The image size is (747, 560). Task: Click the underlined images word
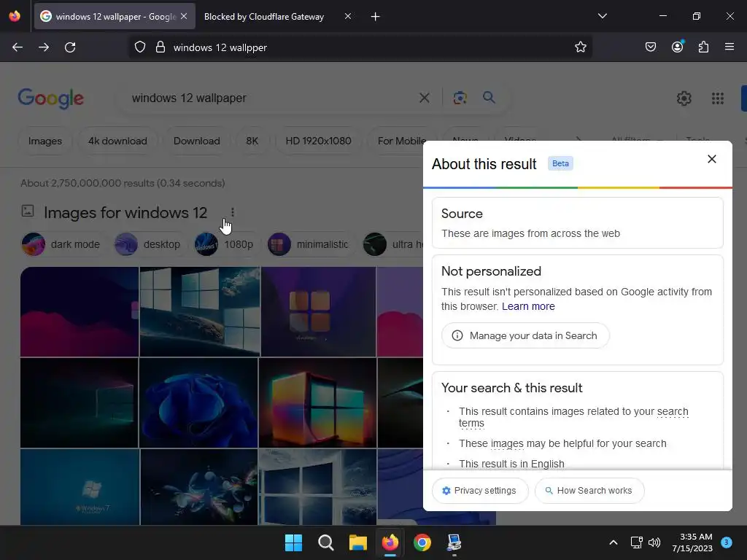[x=507, y=443]
